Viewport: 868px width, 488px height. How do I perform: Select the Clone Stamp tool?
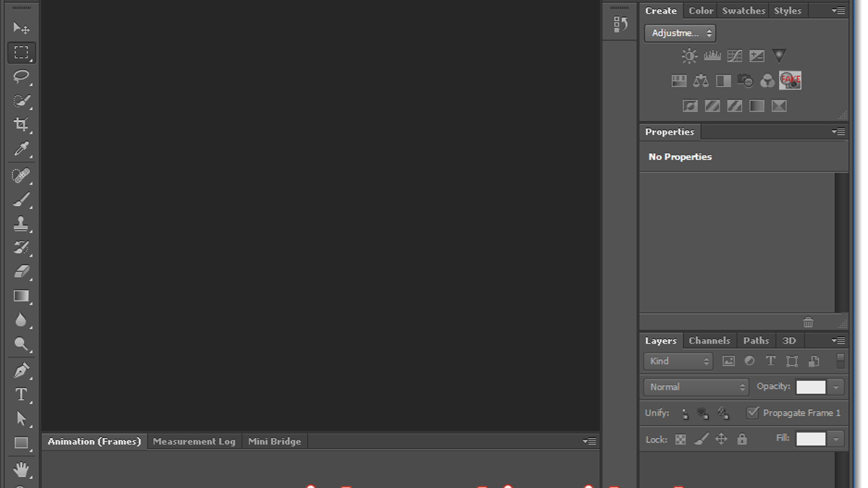(x=21, y=224)
